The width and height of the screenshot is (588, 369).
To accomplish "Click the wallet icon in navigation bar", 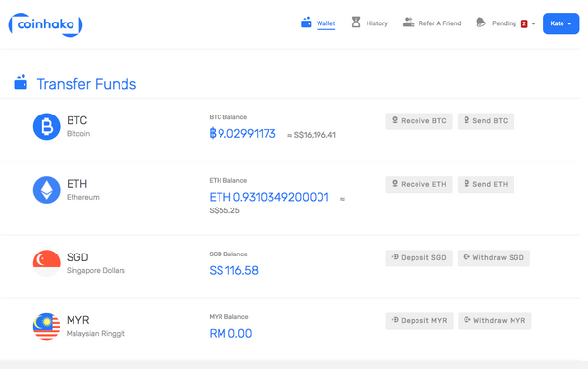I will click(306, 23).
